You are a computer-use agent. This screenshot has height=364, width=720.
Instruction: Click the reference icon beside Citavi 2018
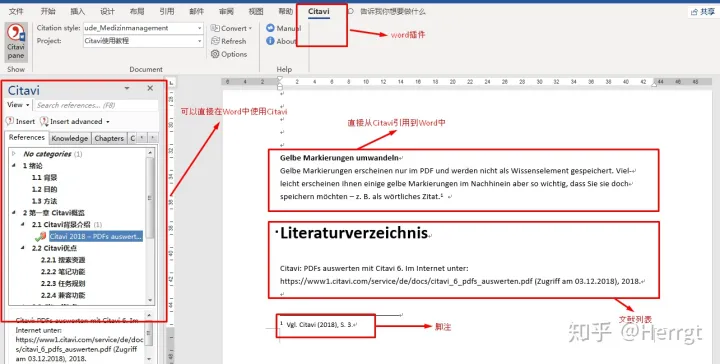click(40, 236)
